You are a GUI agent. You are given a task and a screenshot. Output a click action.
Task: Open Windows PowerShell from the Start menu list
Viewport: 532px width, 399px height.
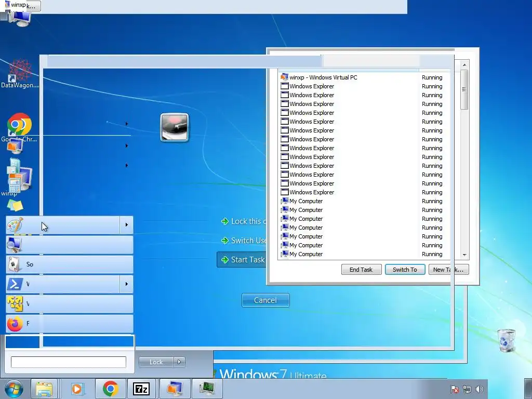pyautogui.click(x=63, y=284)
